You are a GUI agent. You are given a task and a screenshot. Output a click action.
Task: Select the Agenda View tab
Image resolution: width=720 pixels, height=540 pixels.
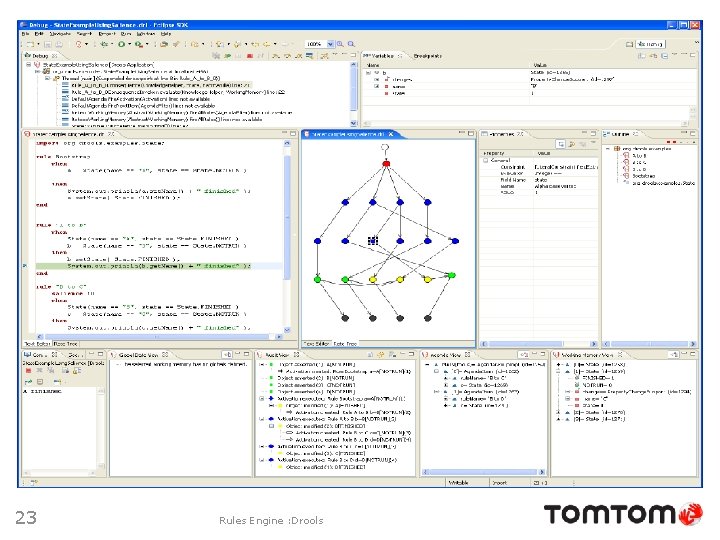(446, 355)
